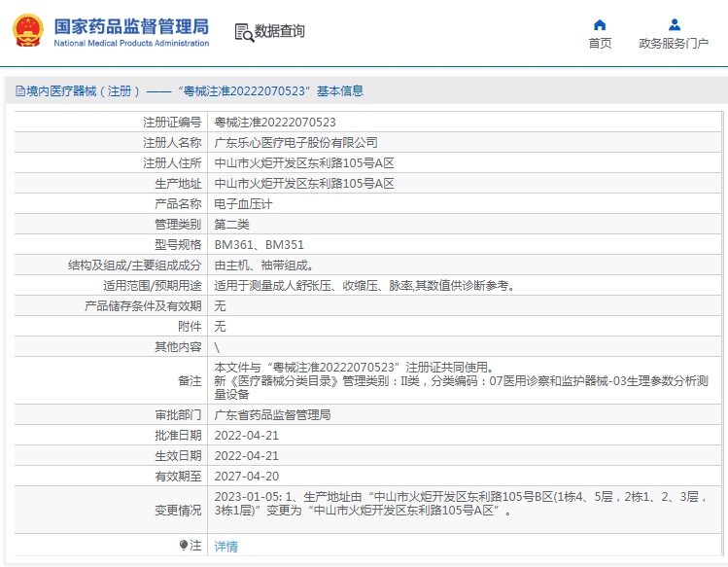Image resolution: width=728 pixels, height=567 pixels.
Task: Click the 管理类别 label
Action: pyautogui.click(x=178, y=225)
